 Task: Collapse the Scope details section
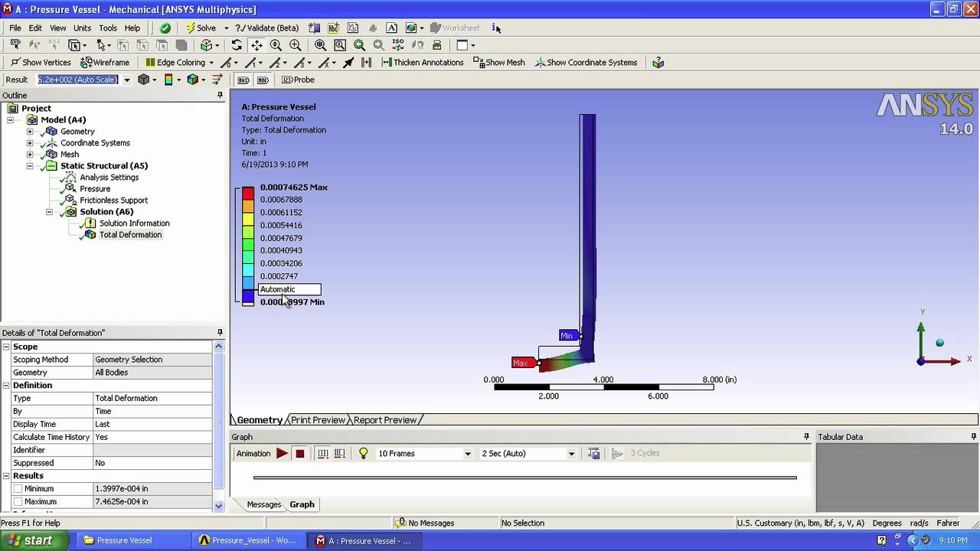click(x=6, y=347)
